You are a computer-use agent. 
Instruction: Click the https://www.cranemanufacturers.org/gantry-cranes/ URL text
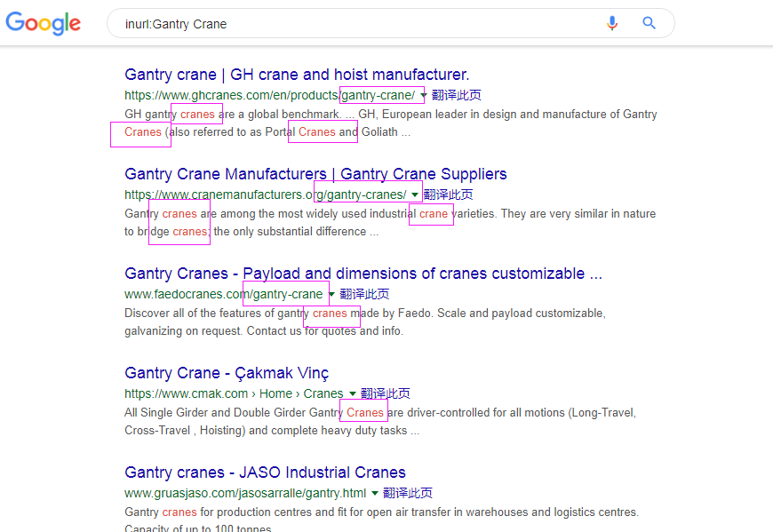tap(266, 195)
